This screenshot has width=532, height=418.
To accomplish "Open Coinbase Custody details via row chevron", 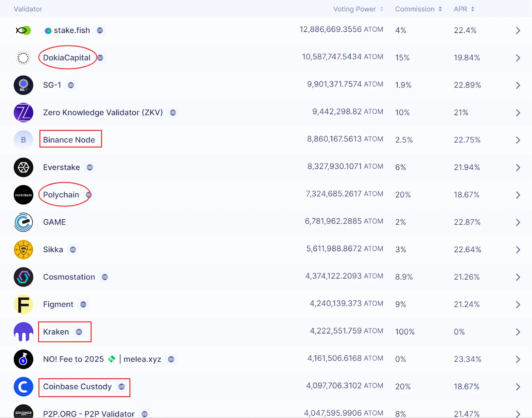I will click(518, 387).
